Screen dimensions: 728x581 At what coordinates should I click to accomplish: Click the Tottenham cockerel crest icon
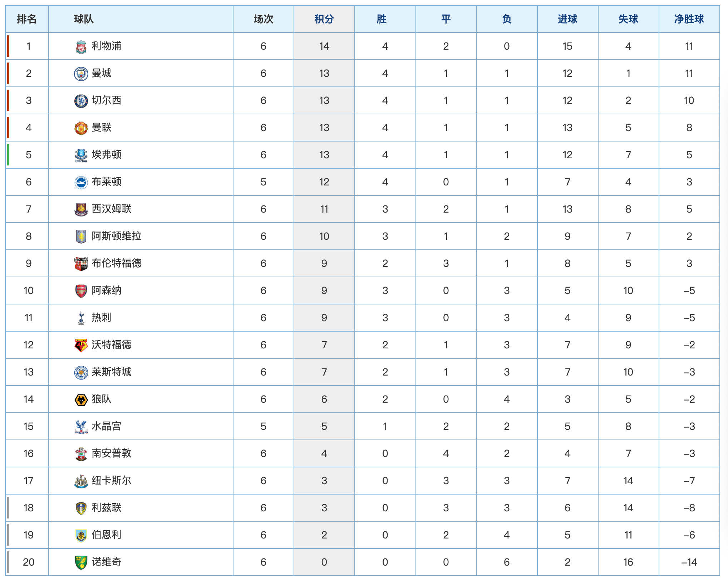[81, 318]
